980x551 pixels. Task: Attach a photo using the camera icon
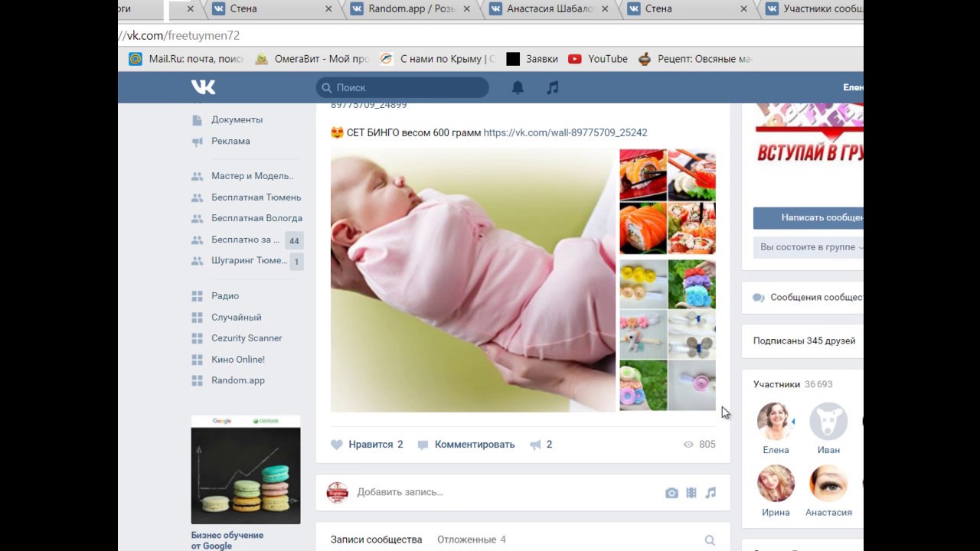click(671, 493)
